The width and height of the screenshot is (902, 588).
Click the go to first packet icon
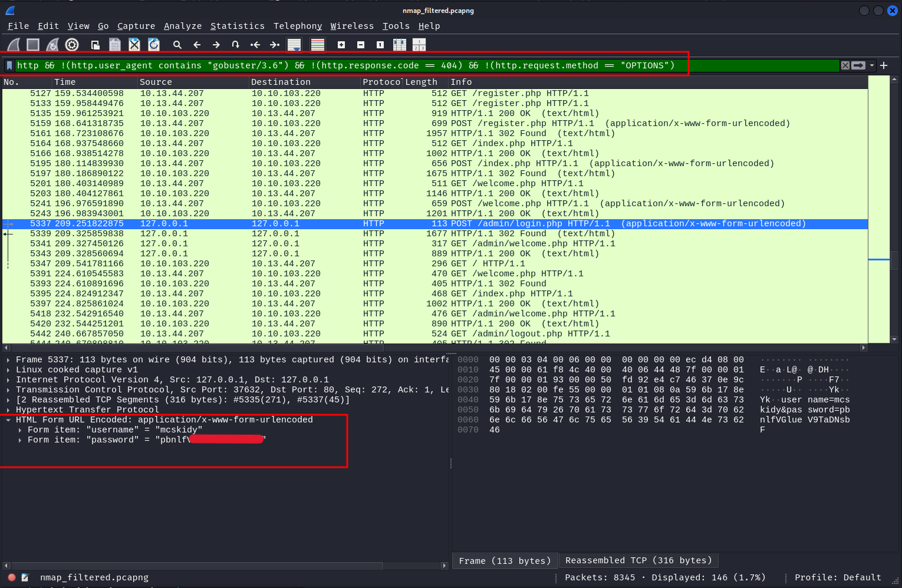pyautogui.click(x=255, y=45)
